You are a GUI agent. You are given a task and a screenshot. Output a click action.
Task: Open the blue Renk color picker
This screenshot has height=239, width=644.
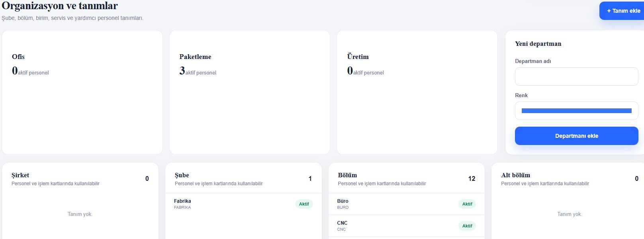576,111
